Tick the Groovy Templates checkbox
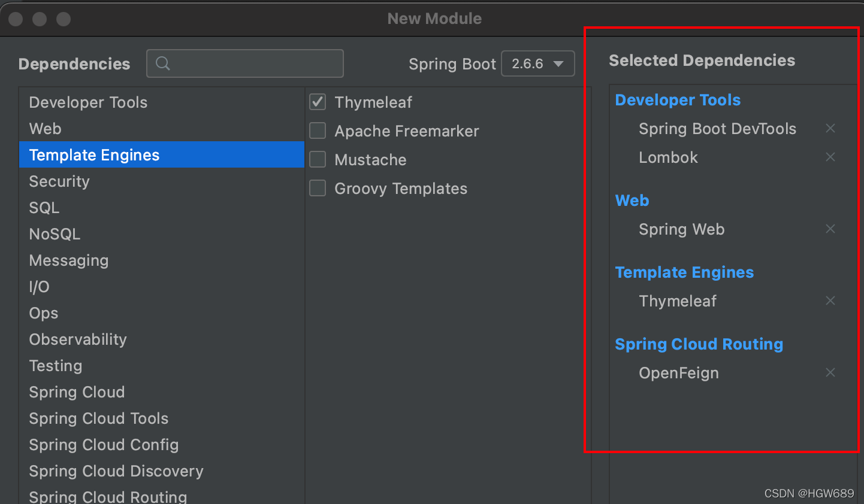864x504 pixels. 318,188
